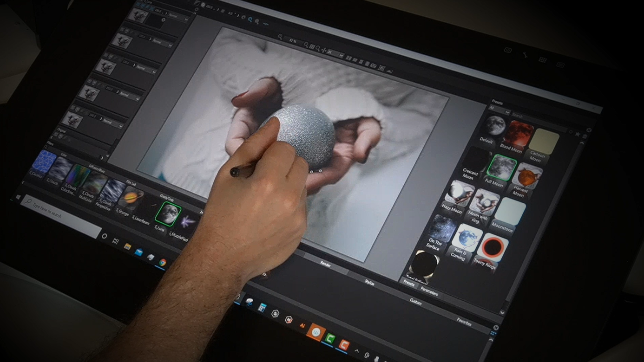Apply the Harvest Moon preset
Viewport: 644px width, 362px height.
[x=528, y=175]
